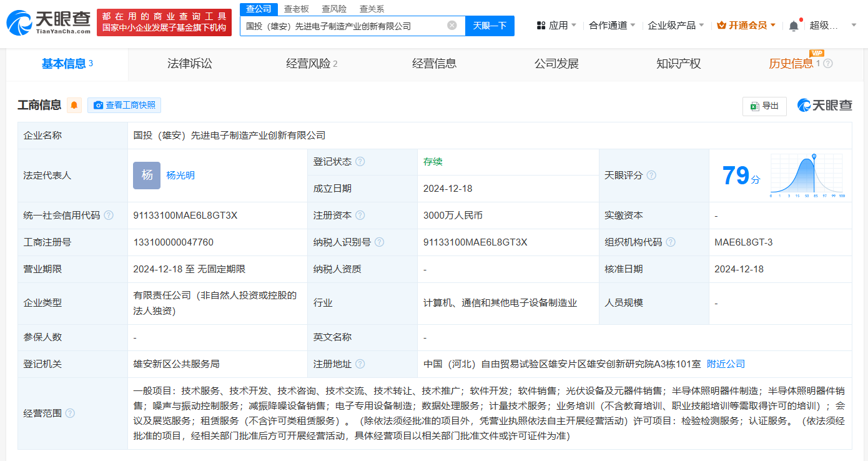Expand the 合作通道 dropdown
The height and width of the screenshot is (461, 868).
click(x=612, y=26)
